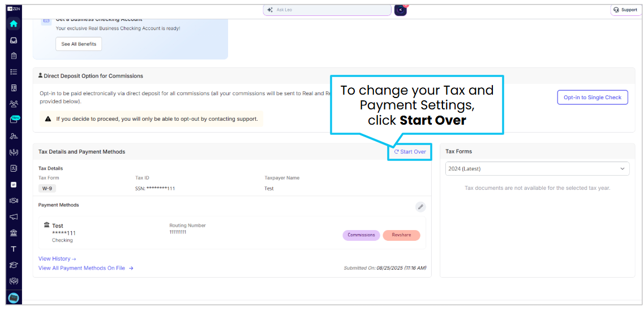Click the sparkle icon in Ask Leo bar
This screenshot has width=644, height=310.
270,10
